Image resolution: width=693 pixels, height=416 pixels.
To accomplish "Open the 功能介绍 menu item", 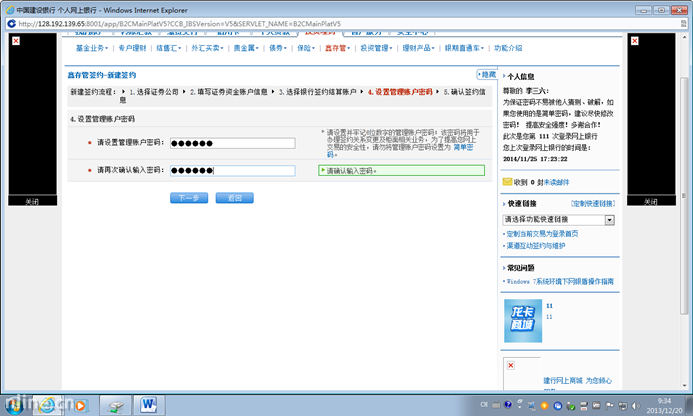I will point(508,48).
